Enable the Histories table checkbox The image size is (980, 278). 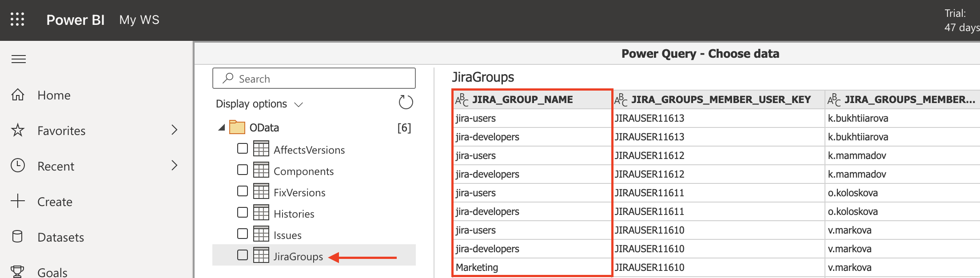point(243,212)
